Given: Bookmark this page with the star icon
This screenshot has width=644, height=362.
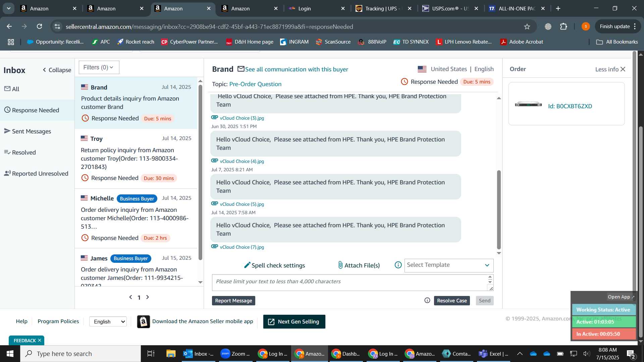Looking at the screenshot, I should [527, 26].
